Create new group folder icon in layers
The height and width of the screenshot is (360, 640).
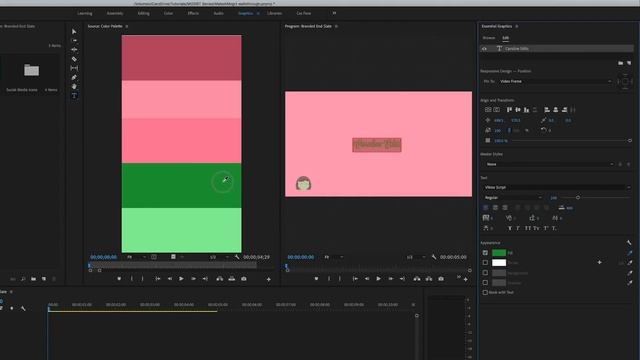[x=620, y=63]
